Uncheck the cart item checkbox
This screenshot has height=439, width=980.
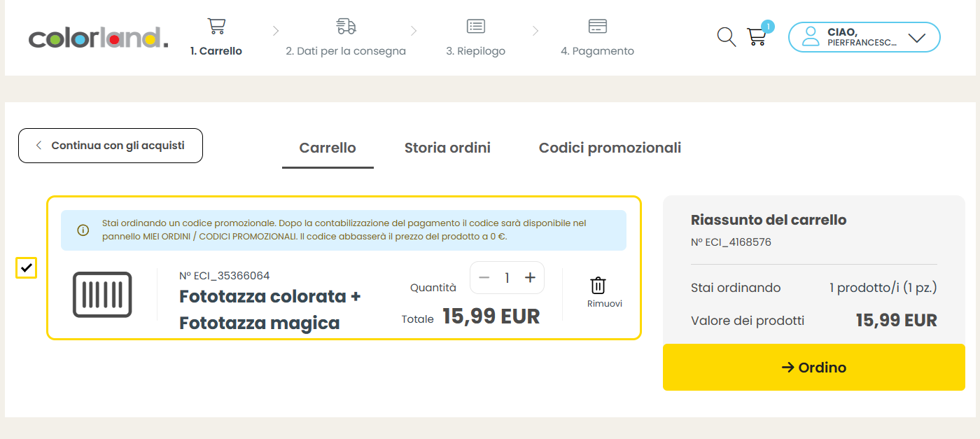27,267
